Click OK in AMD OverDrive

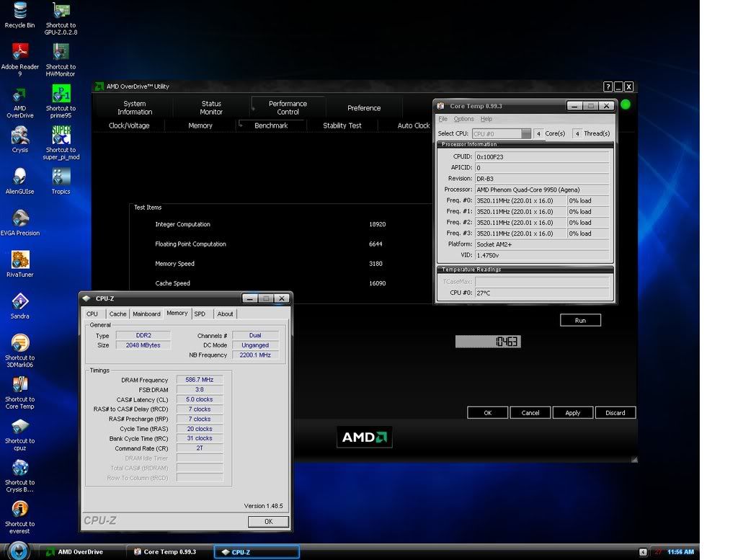click(x=488, y=413)
